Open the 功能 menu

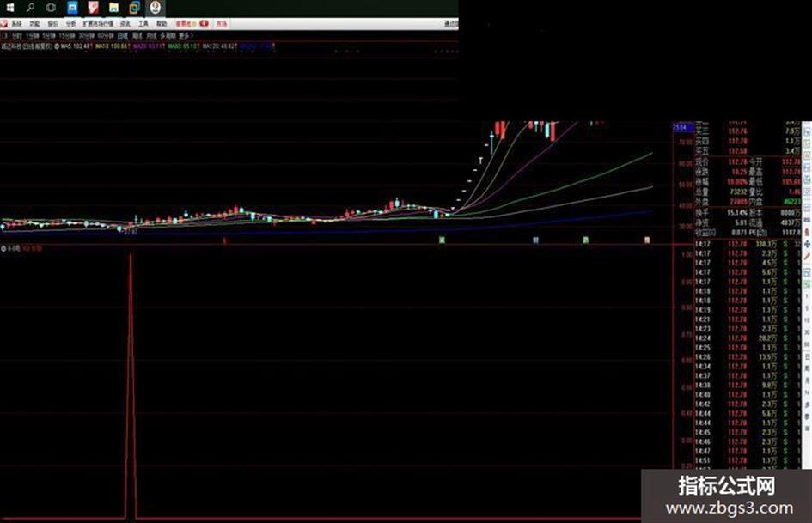pos(34,24)
